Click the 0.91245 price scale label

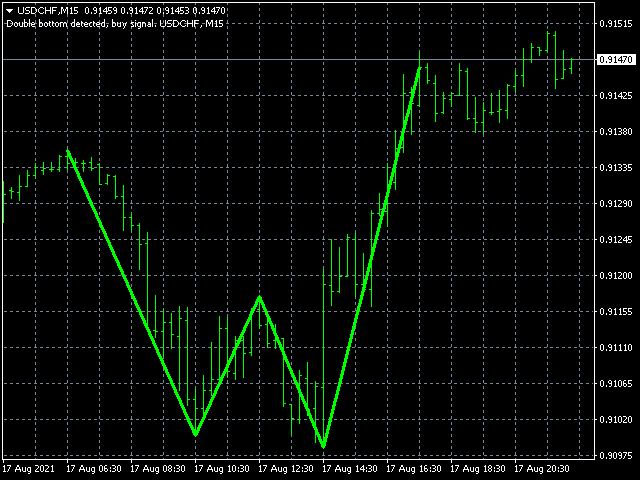(x=616, y=239)
